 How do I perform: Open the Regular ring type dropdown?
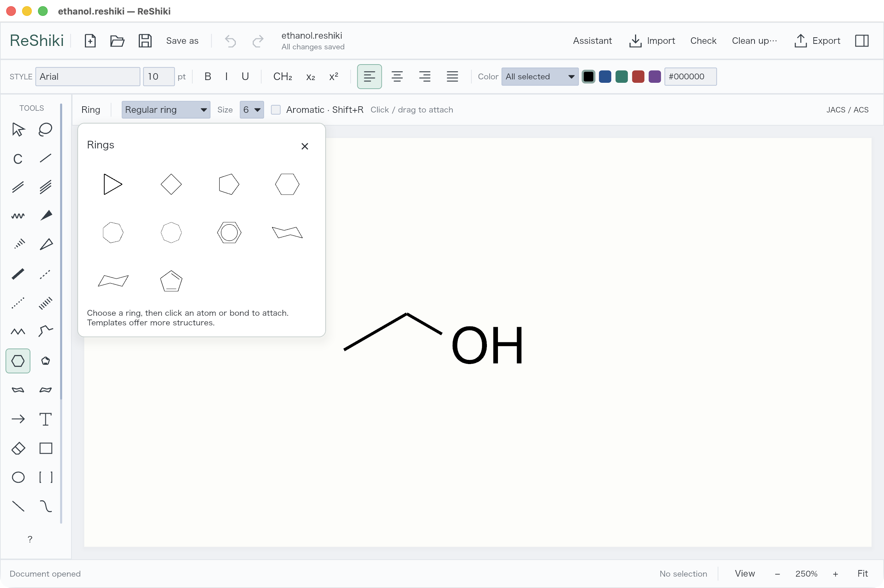coord(166,109)
